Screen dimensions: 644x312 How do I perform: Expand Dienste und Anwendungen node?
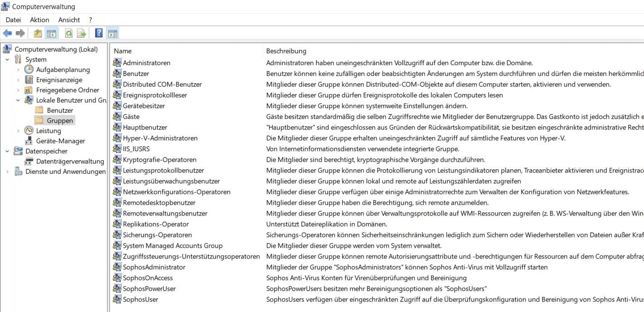tap(7, 172)
